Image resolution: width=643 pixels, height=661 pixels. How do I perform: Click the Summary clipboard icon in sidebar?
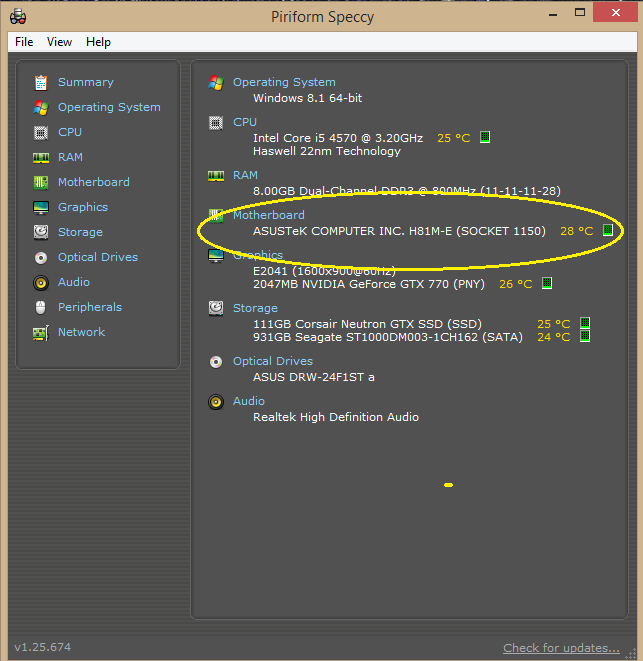[41, 83]
